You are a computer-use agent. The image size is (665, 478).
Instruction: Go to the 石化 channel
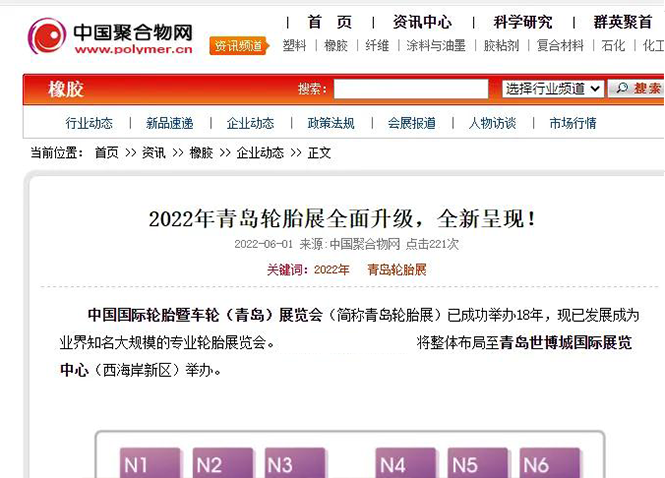613,45
